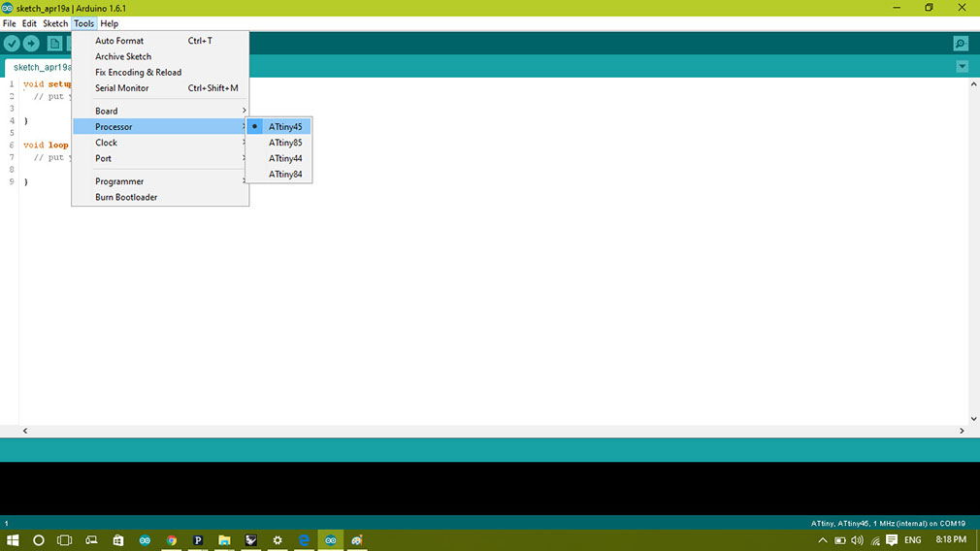Choose Auto Format from Tools menu
980x551 pixels.
161,41
